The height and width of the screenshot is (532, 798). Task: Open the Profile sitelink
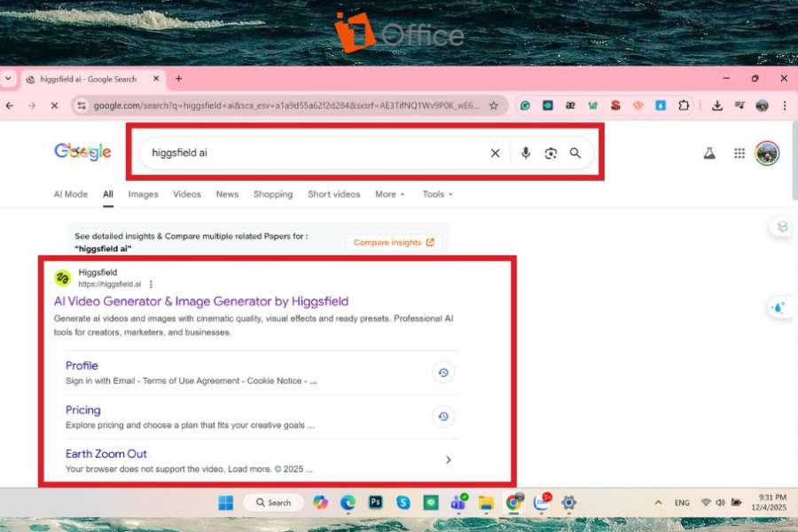[x=82, y=365]
